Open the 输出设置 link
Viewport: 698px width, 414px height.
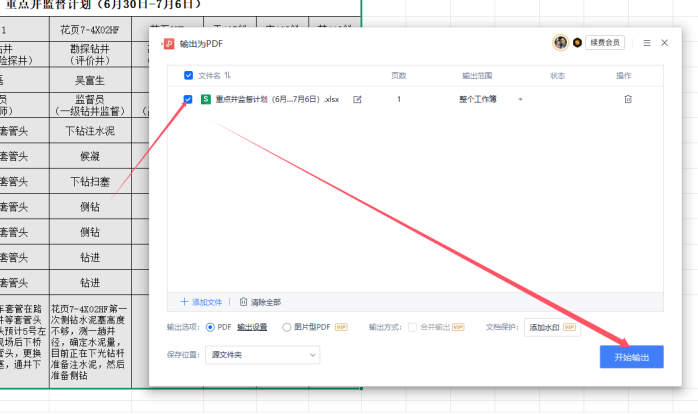pyautogui.click(x=252, y=327)
